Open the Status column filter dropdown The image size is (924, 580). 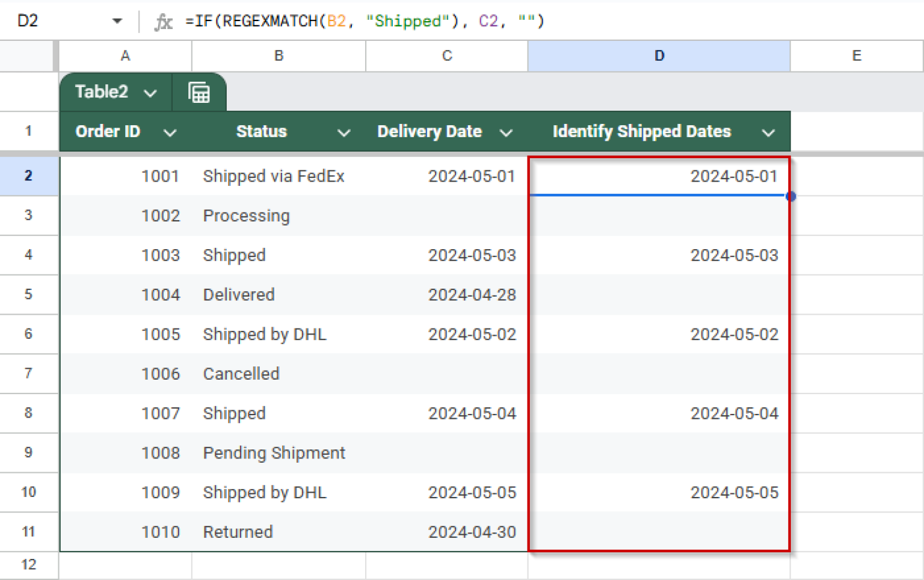(343, 132)
